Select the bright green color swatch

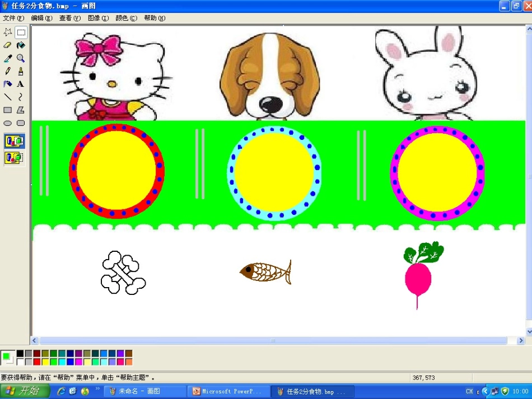[x=54, y=362]
